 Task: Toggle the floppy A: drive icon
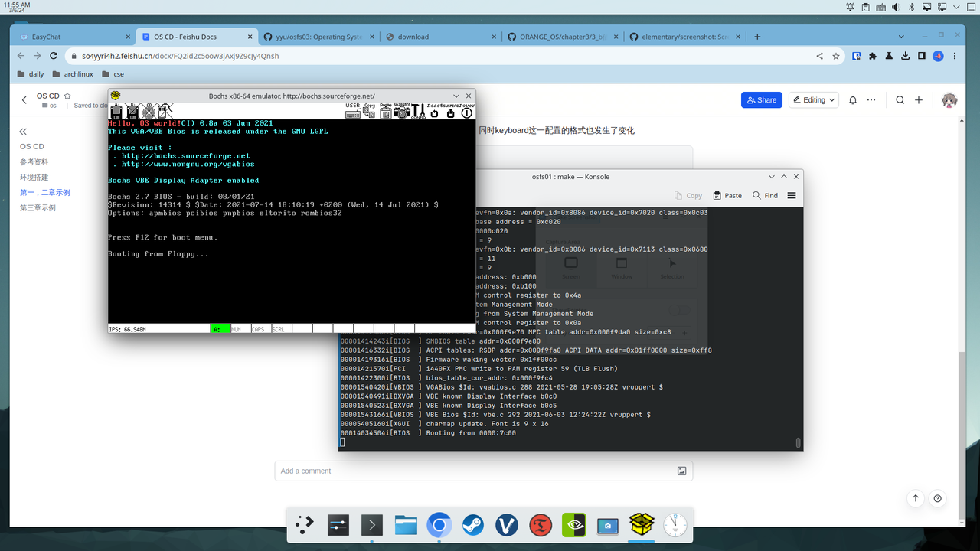coord(116,112)
